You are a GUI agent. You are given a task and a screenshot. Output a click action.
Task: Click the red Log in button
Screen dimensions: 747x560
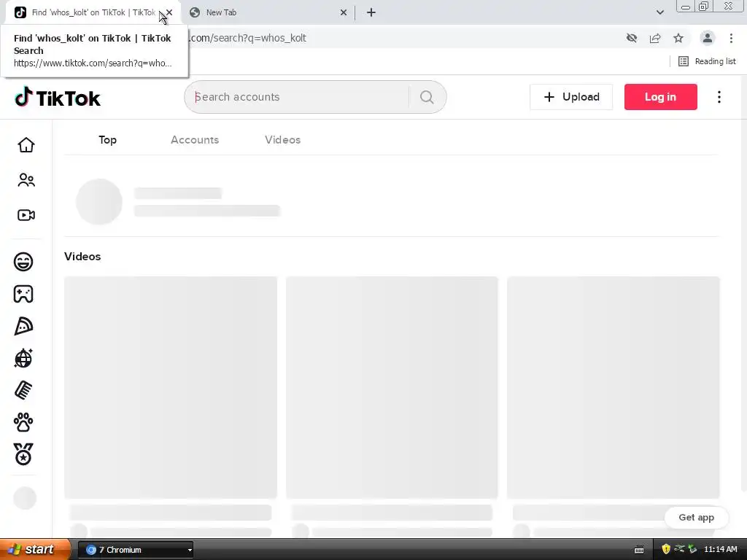pyautogui.click(x=661, y=97)
